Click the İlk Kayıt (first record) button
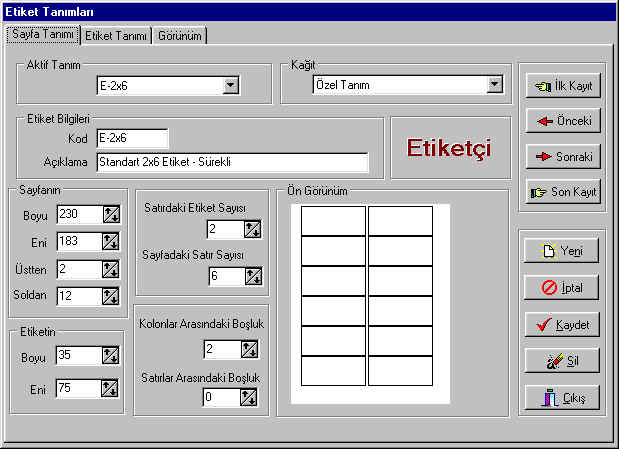Screen dimensions: 619x449 coord(563,86)
